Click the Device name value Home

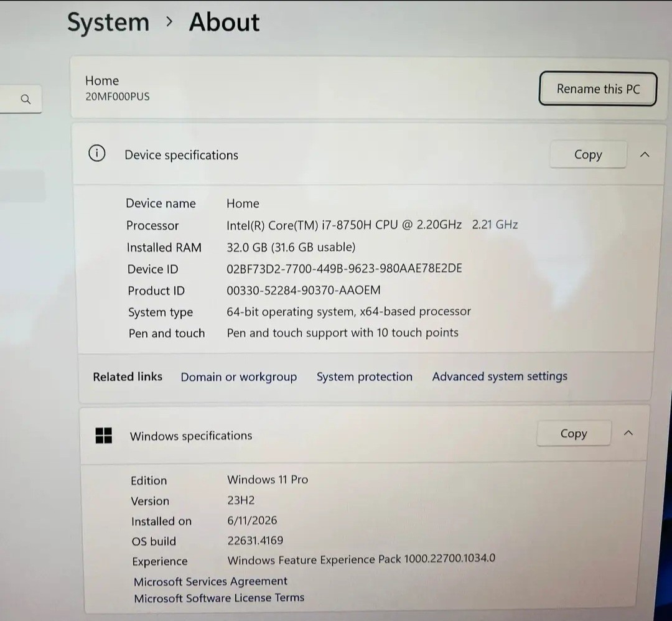coord(243,203)
